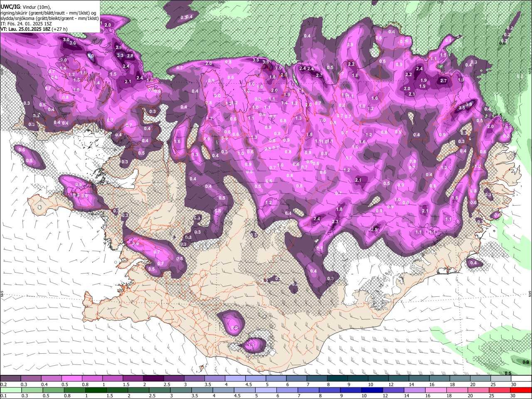
Task: Click the "25" label in the top legend row
Action: coord(493,384)
